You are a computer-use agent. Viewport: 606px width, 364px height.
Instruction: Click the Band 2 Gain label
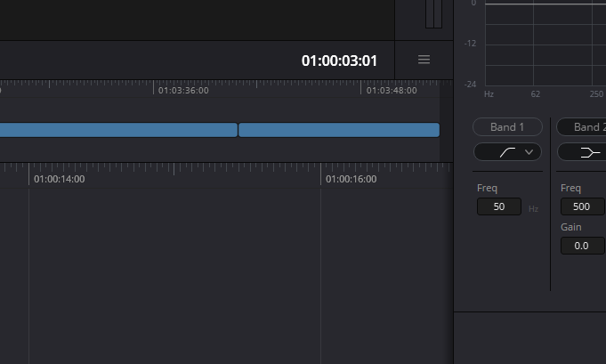click(570, 227)
